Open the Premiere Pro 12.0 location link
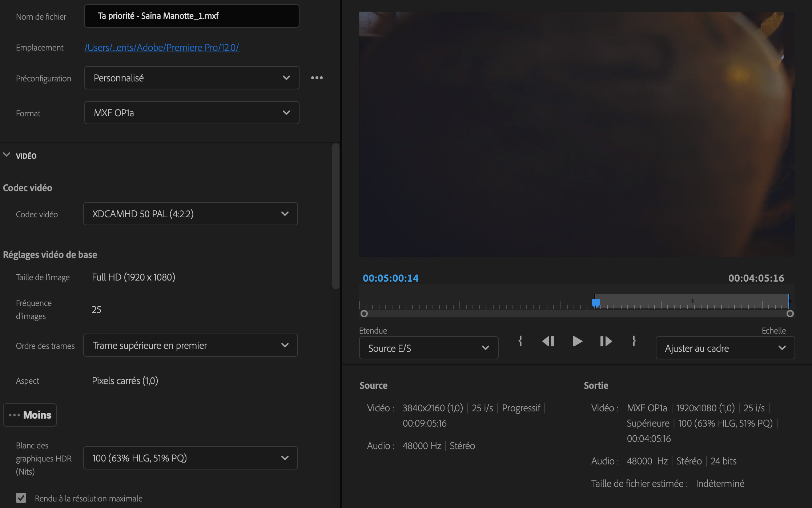The width and height of the screenshot is (812, 508). point(162,47)
